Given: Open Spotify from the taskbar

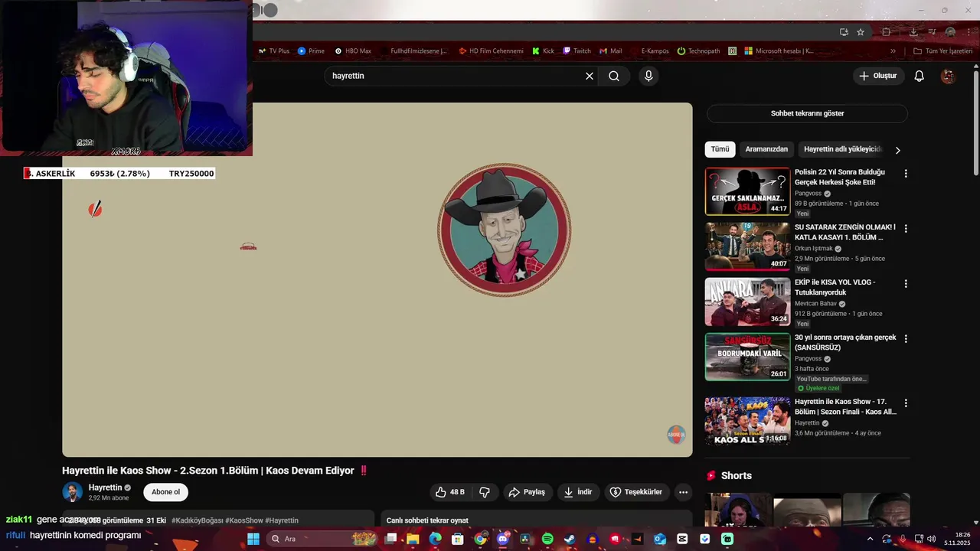Looking at the screenshot, I should tap(547, 539).
